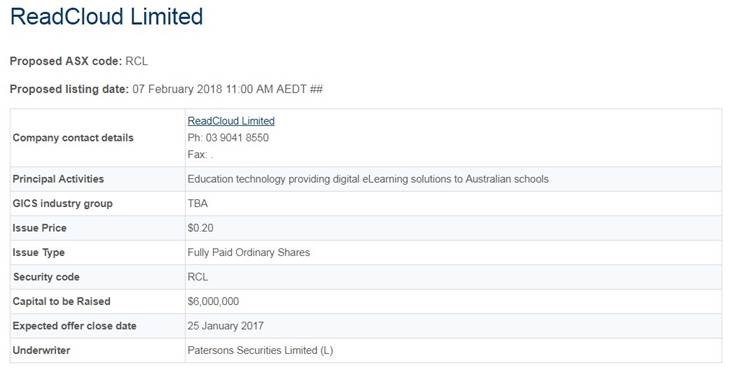Click the GICS industry group label
753x370 pixels.
tap(62, 204)
